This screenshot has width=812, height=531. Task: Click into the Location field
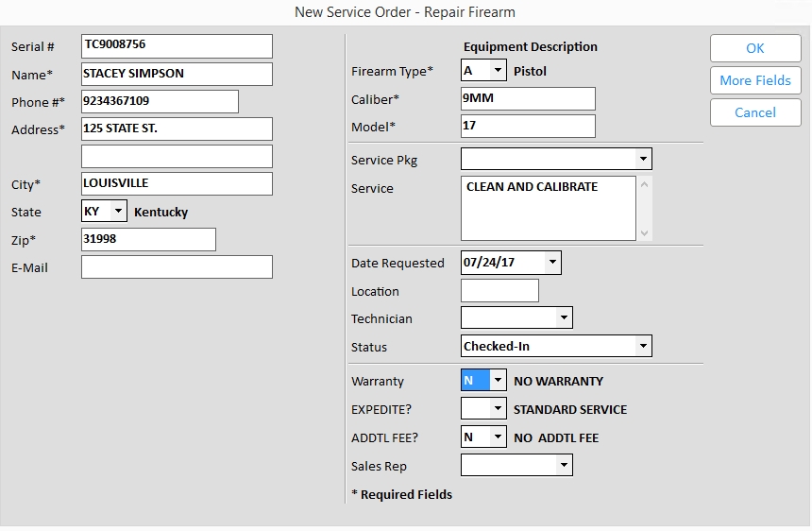(499, 291)
